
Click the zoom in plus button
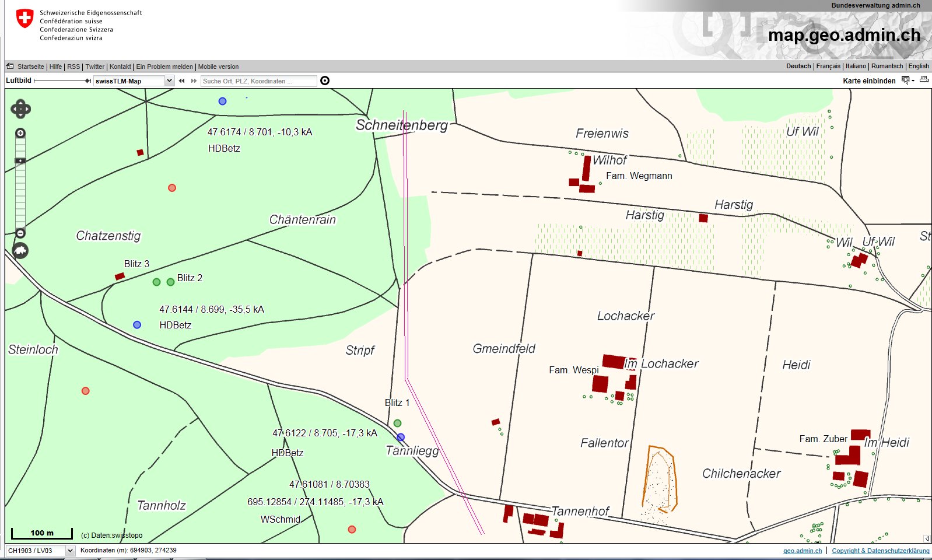[x=20, y=133]
